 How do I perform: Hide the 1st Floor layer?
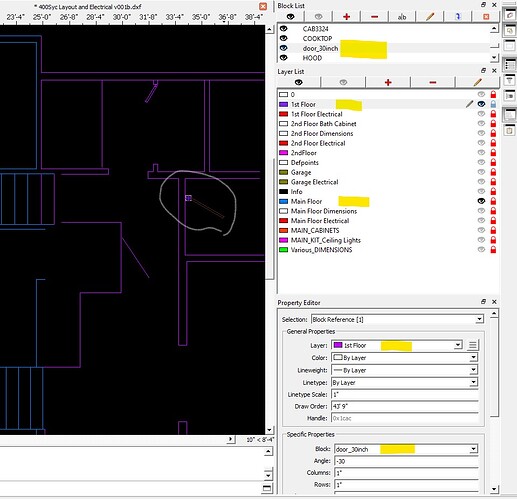tap(481, 104)
